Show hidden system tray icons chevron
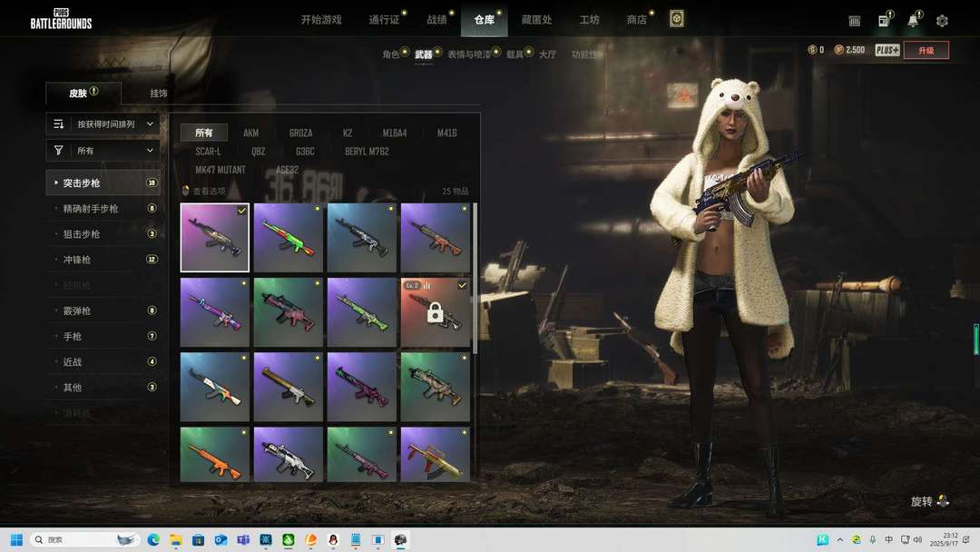This screenshot has width=980, height=552. (x=840, y=539)
